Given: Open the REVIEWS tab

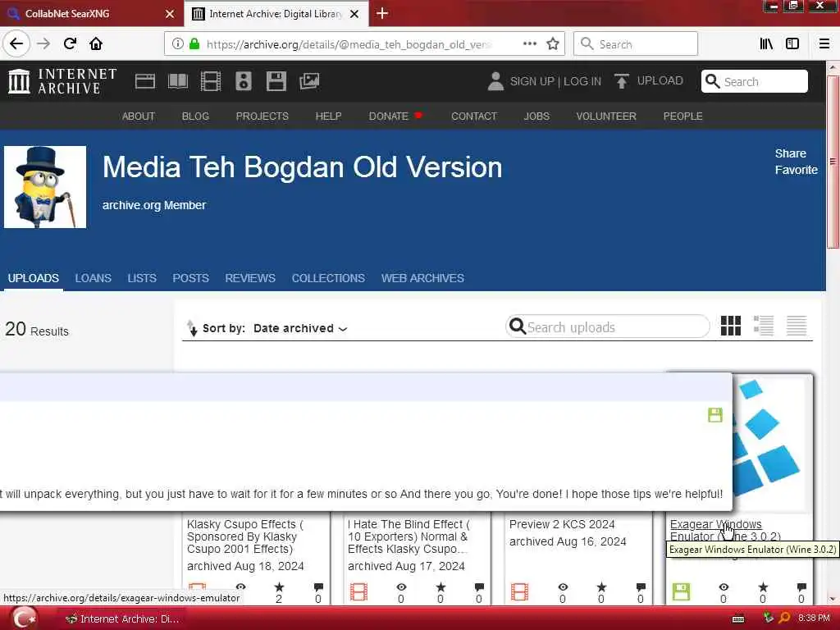Looking at the screenshot, I should (x=250, y=278).
